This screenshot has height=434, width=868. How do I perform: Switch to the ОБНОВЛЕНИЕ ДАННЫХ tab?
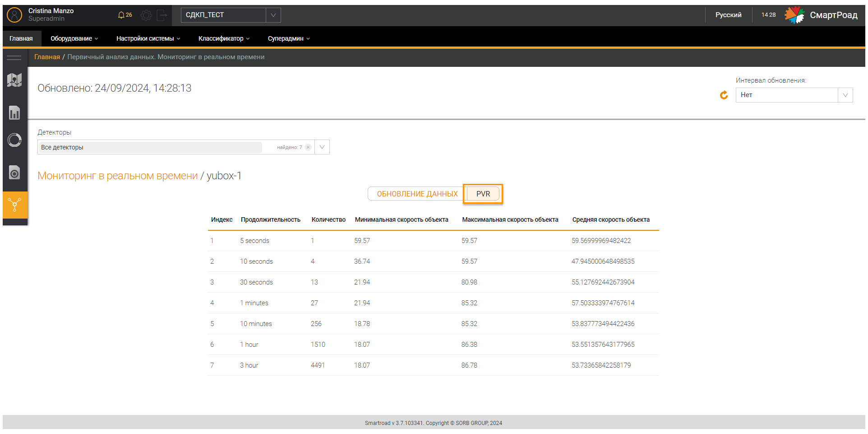pyautogui.click(x=417, y=194)
